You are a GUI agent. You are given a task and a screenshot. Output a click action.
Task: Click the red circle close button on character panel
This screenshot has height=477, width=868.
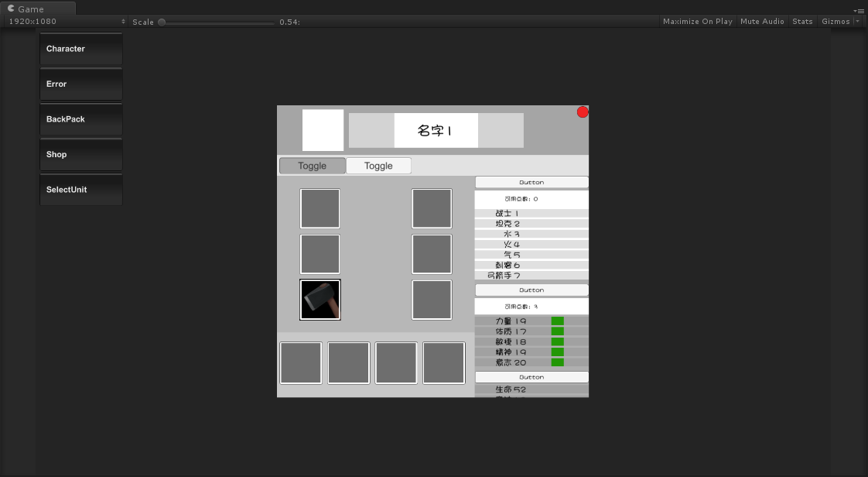(x=583, y=112)
